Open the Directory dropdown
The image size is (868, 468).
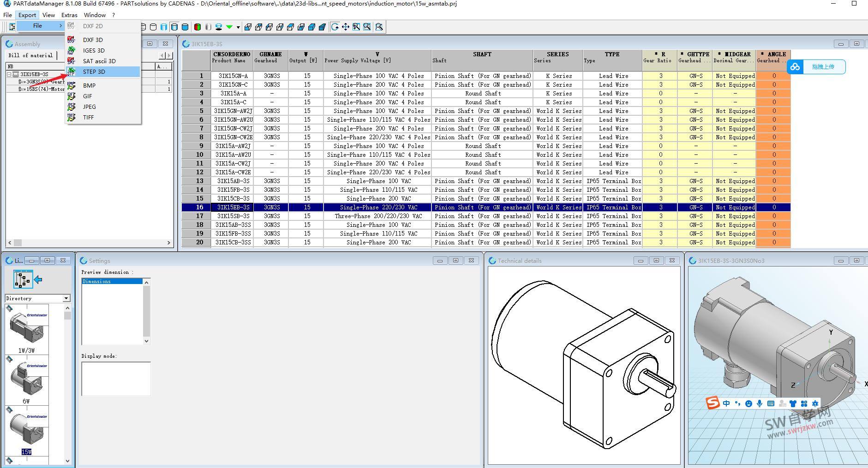tap(66, 298)
